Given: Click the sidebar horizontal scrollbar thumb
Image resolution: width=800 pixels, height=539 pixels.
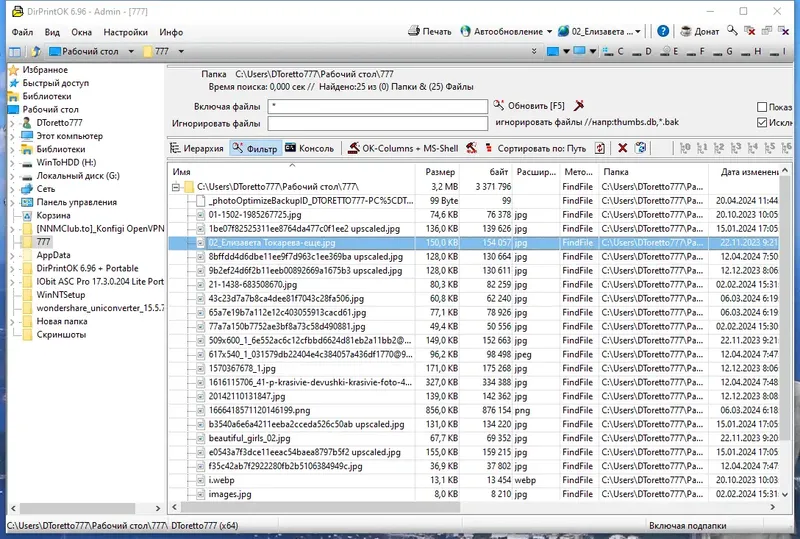Looking at the screenshot, I should (x=77, y=508).
